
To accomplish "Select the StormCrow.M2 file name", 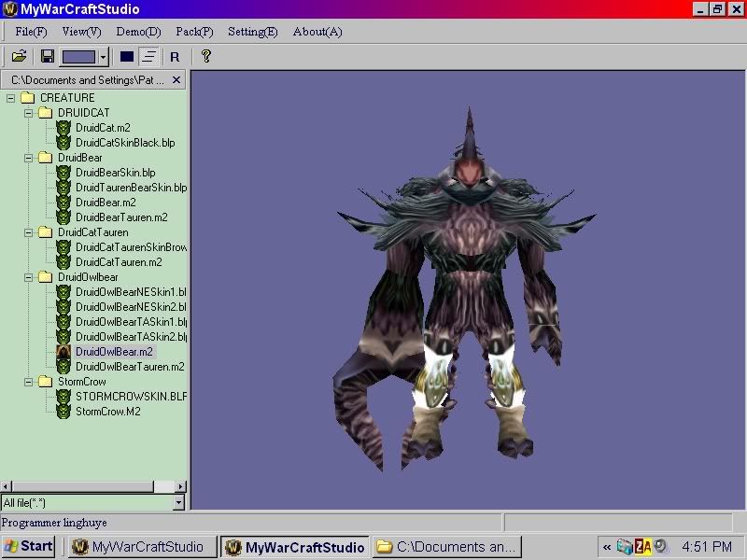I will [x=108, y=411].
